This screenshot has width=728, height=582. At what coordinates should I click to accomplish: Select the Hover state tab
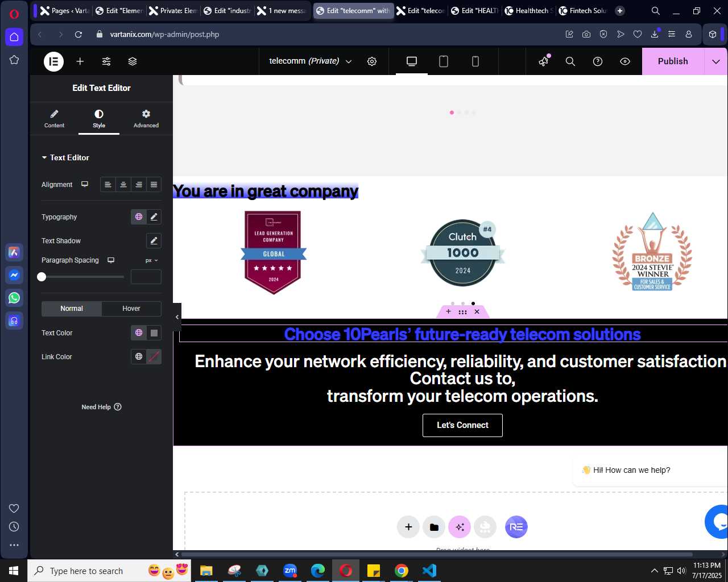(x=131, y=309)
